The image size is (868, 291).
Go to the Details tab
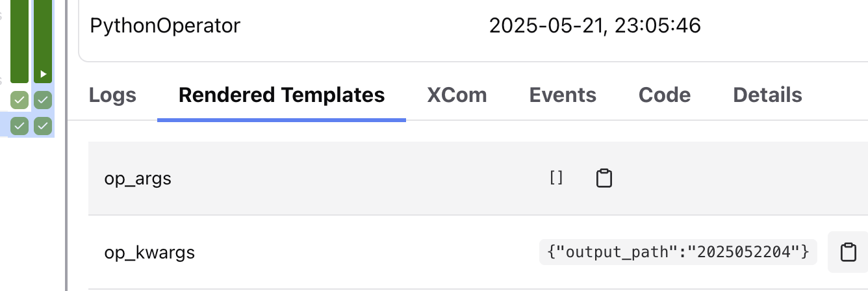point(767,95)
